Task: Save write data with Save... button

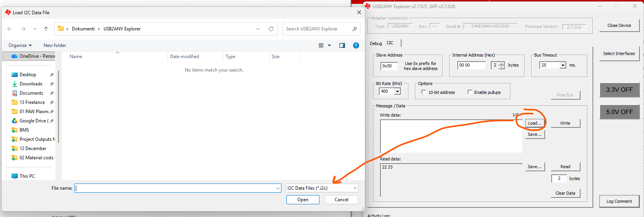Action: (x=535, y=134)
